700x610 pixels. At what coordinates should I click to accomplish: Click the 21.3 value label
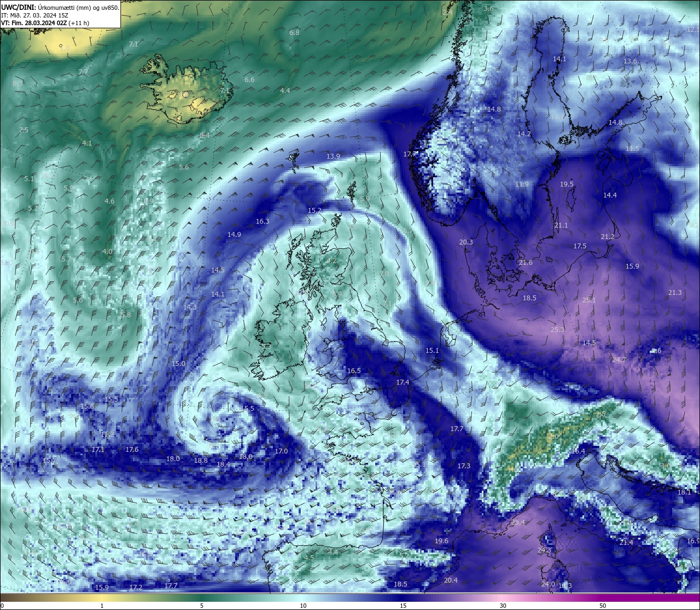(x=675, y=292)
